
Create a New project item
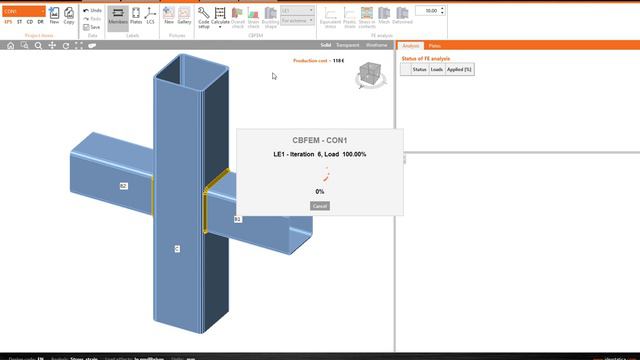[x=54, y=16]
